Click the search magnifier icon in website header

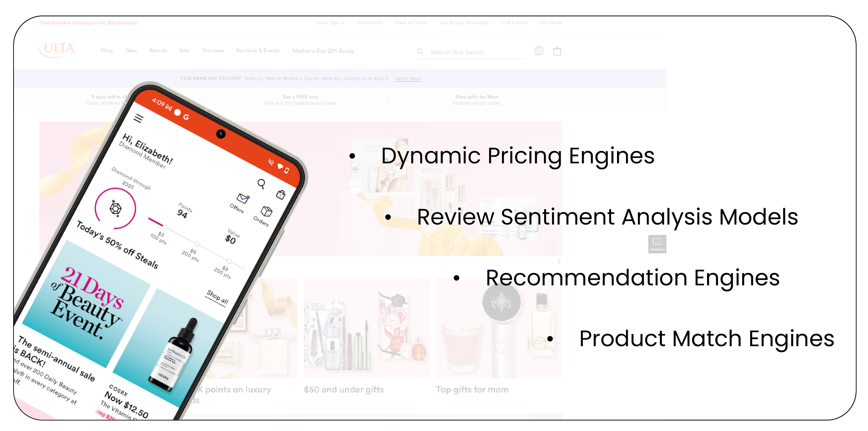[420, 51]
